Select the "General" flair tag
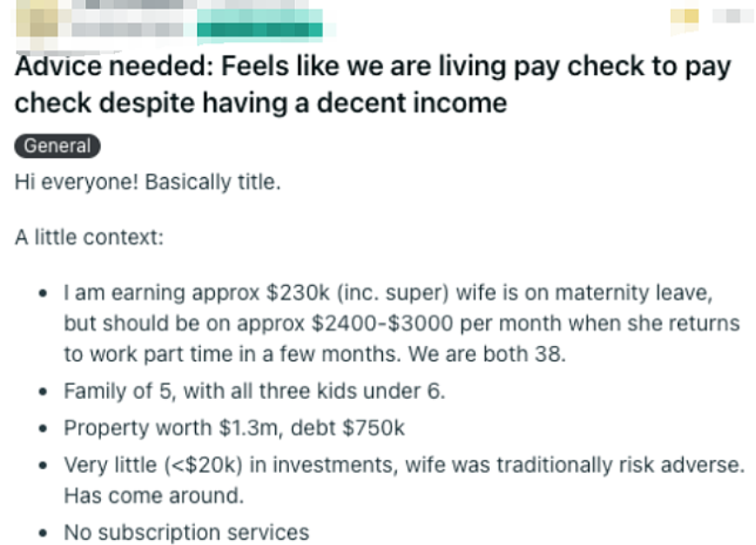The image size is (756, 545). tap(57, 146)
